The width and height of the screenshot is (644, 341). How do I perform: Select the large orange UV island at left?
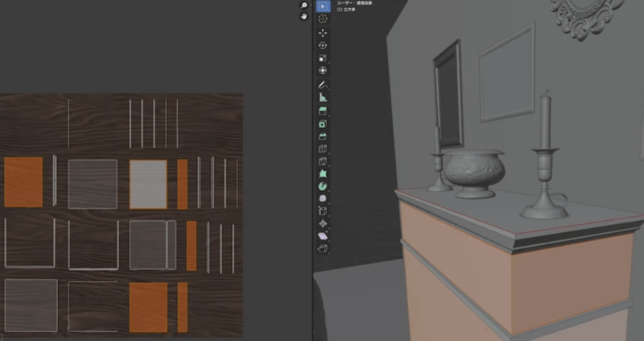(x=23, y=182)
